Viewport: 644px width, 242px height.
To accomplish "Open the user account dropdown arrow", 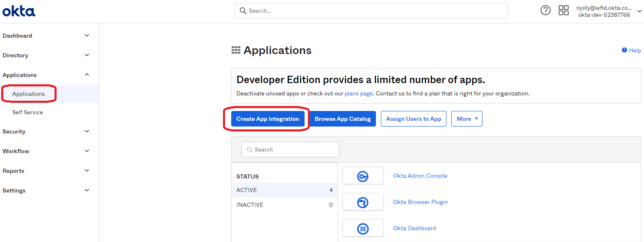I will [x=639, y=11].
